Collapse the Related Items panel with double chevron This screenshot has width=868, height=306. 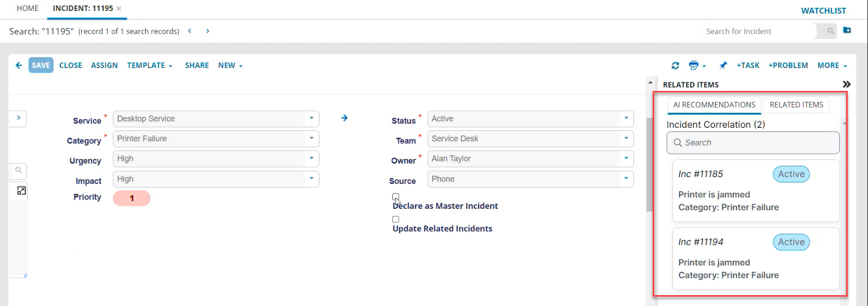(x=846, y=84)
